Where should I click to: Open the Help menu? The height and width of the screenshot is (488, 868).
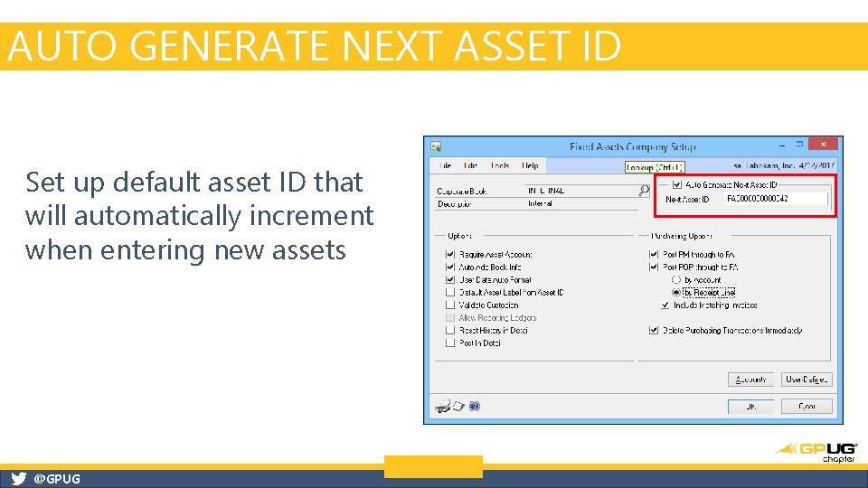click(530, 165)
